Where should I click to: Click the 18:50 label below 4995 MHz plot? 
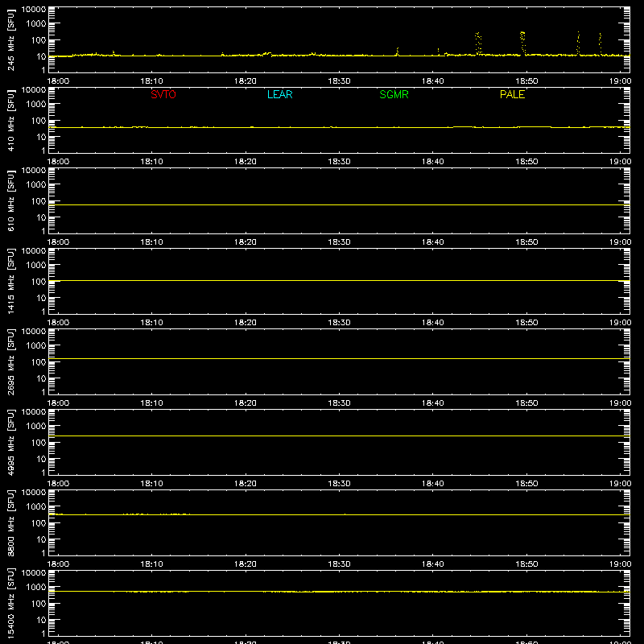pyautogui.click(x=526, y=484)
